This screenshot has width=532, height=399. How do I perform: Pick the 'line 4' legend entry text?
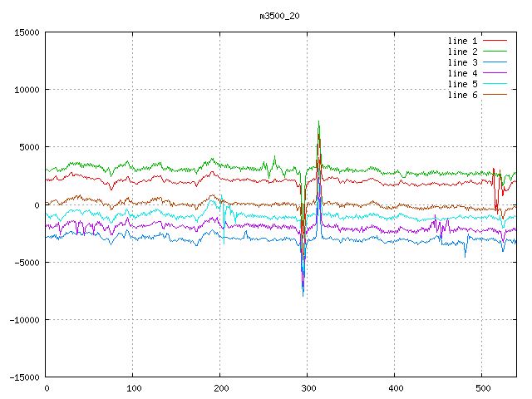click(462, 73)
